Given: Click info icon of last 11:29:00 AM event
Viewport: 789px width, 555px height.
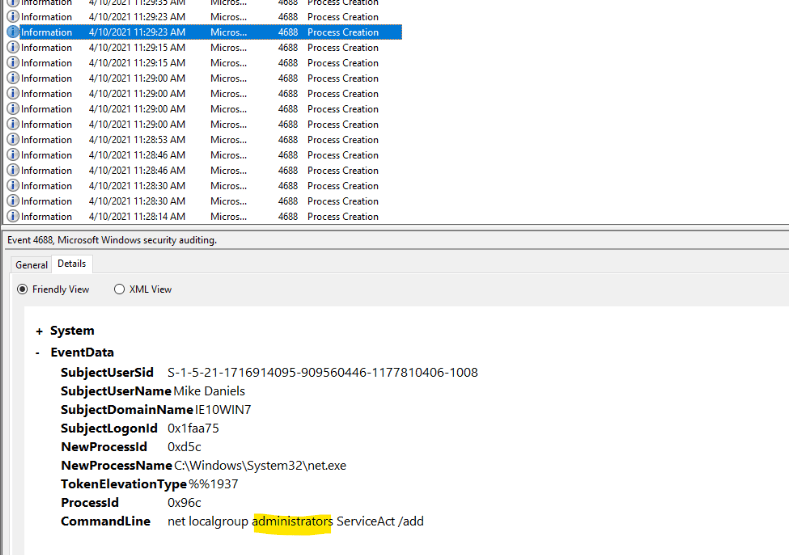Looking at the screenshot, I should pyautogui.click(x=13, y=124).
